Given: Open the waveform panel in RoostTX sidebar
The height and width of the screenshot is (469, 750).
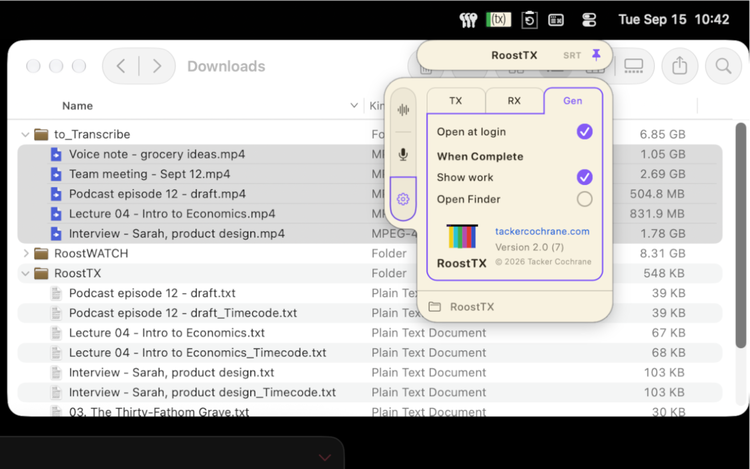Looking at the screenshot, I should [403, 110].
